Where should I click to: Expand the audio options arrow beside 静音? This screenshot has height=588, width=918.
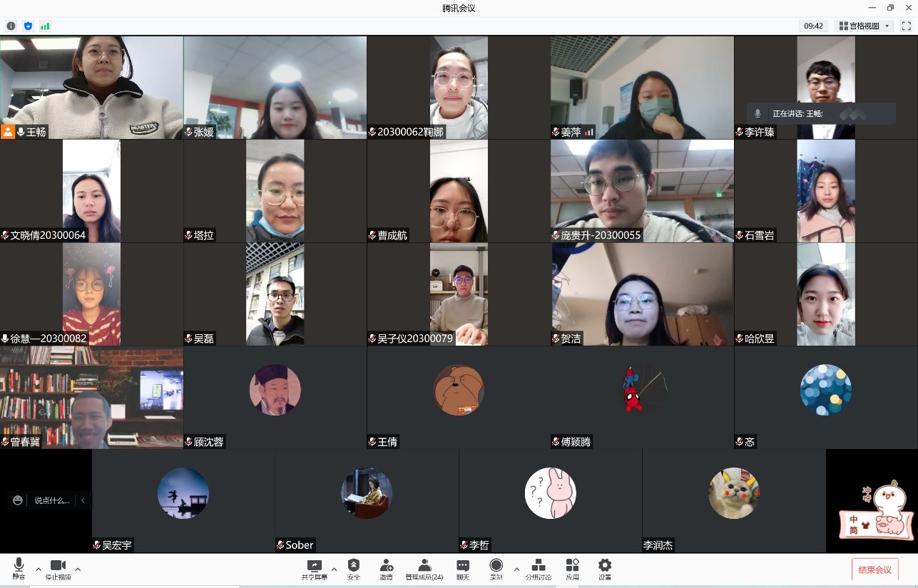tap(39, 569)
